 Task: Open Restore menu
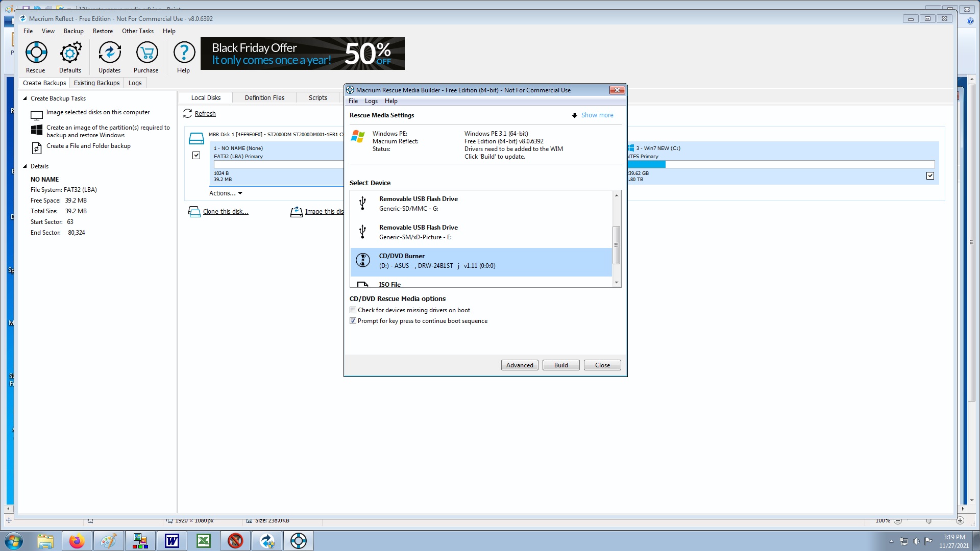103,31
